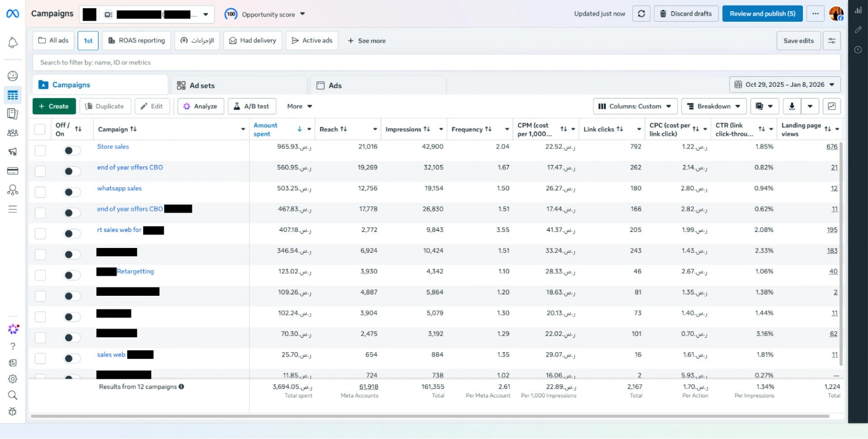This screenshot has height=439, width=868.
Task: Open the notifications bell
Action: coord(12,43)
